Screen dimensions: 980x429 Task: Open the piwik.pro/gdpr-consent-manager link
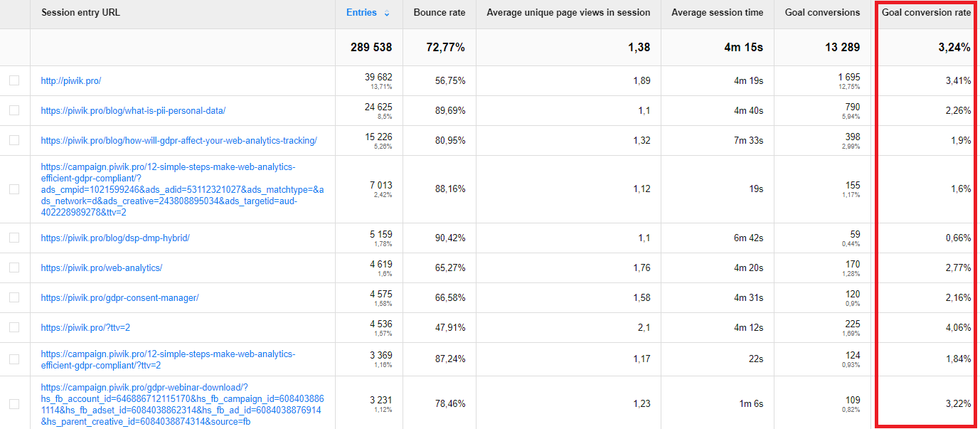coord(119,298)
